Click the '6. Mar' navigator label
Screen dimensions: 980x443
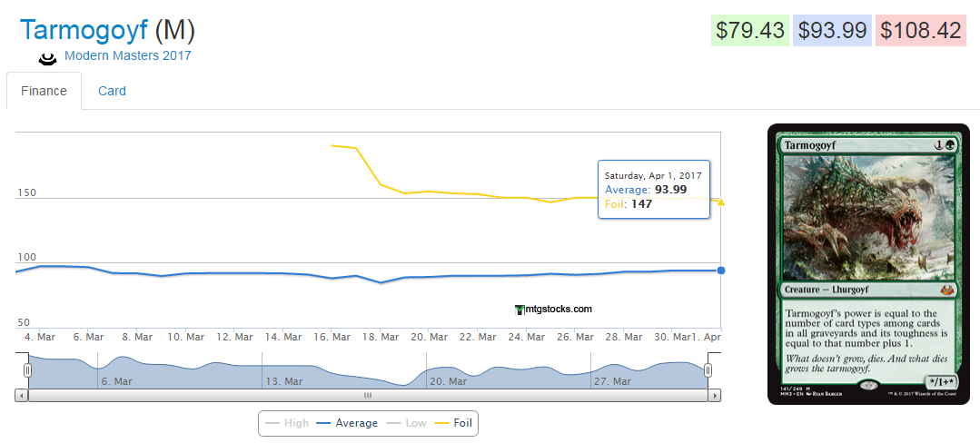pos(116,381)
